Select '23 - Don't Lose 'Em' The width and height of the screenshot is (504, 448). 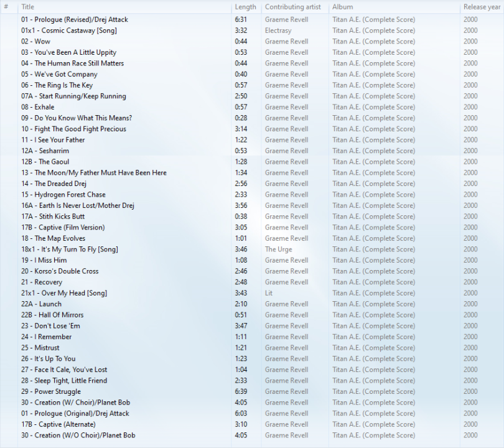click(50, 325)
